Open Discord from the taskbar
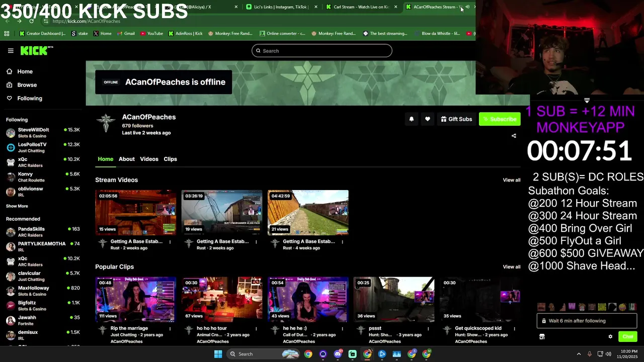Image resolution: width=644 pixels, height=362 pixels. click(338, 354)
